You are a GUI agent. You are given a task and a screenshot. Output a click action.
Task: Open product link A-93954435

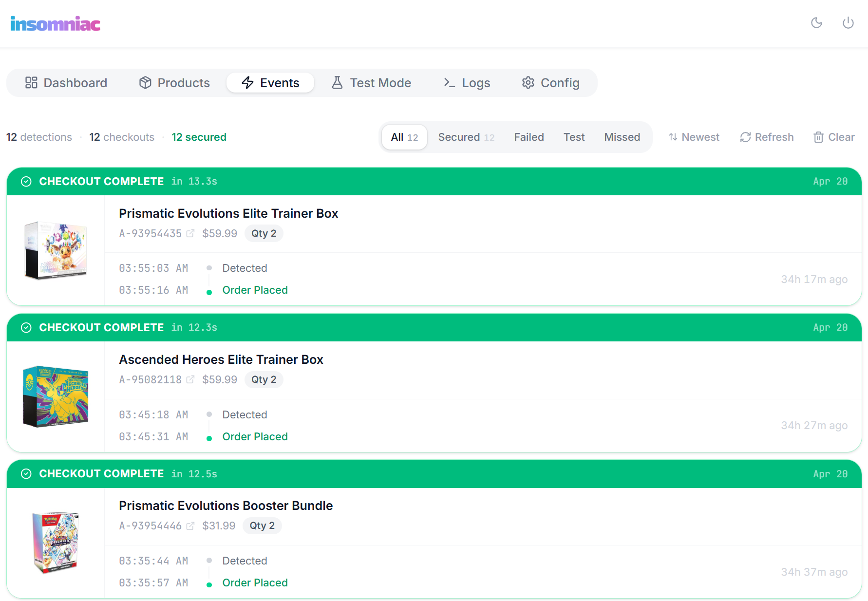coord(151,233)
